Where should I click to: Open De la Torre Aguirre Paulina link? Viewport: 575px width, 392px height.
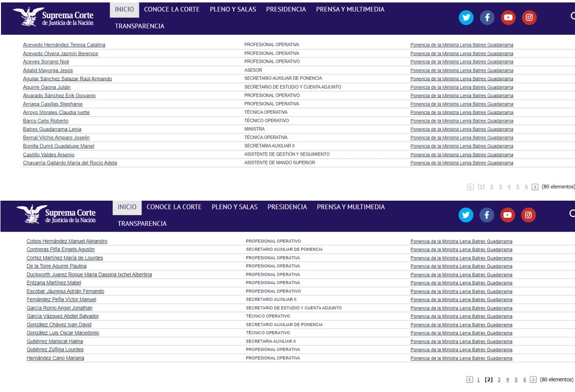tap(56, 266)
